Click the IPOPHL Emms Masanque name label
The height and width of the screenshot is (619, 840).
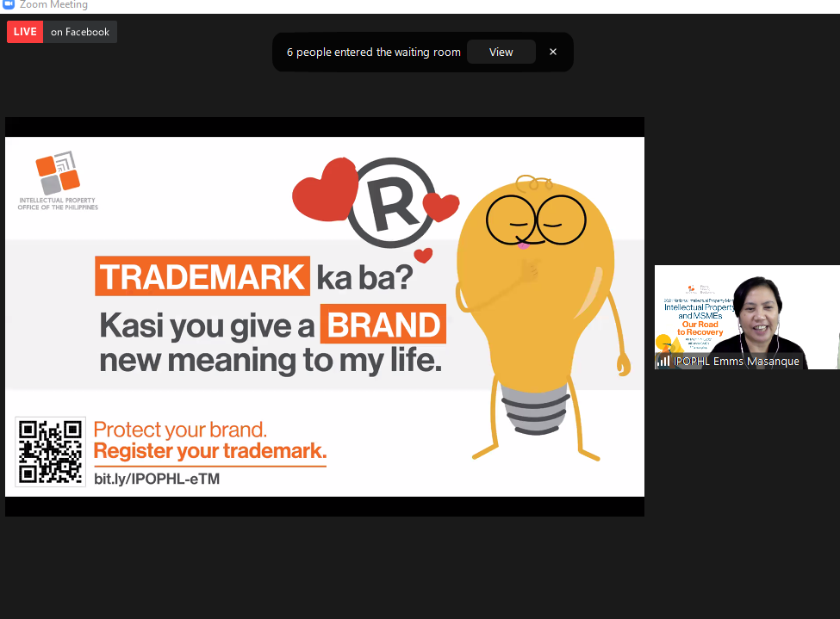coord(737,361)
